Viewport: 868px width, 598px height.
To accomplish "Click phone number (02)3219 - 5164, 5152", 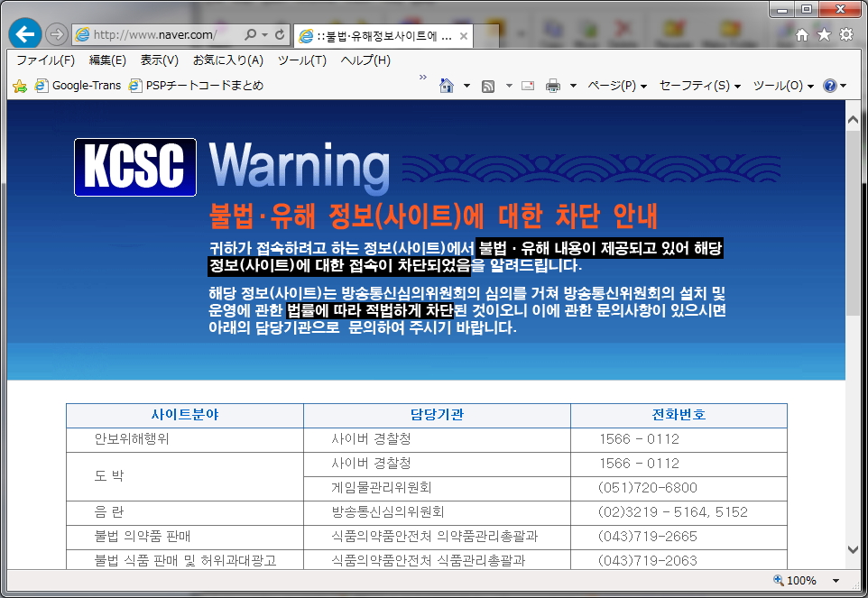I will pyautogui.click(x=672, y=512).
